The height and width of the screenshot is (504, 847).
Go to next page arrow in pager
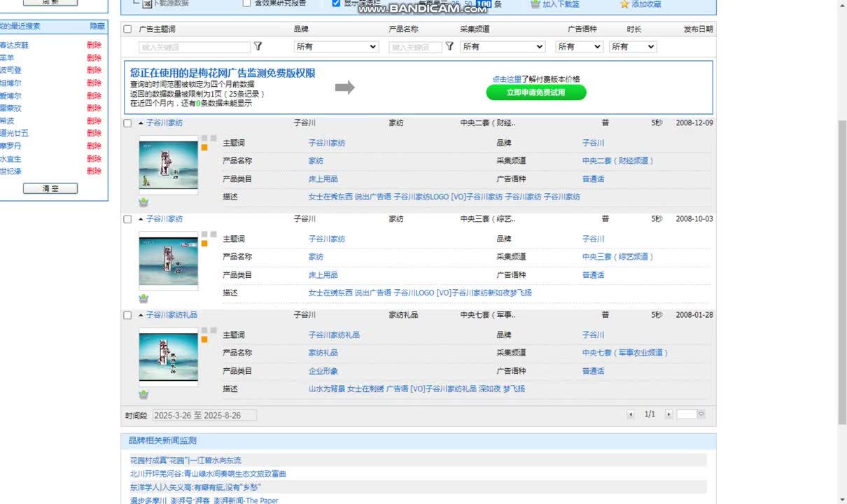click(668, 414)
